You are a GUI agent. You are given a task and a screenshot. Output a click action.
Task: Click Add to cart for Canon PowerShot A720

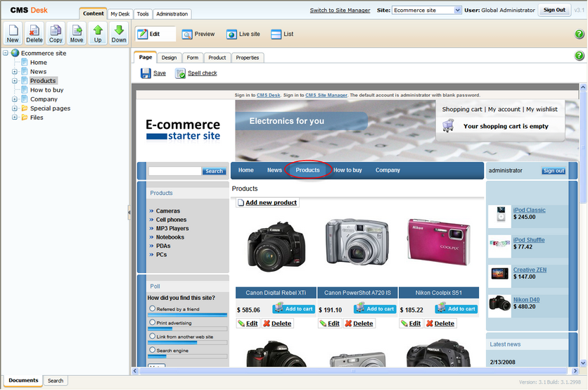375,308
